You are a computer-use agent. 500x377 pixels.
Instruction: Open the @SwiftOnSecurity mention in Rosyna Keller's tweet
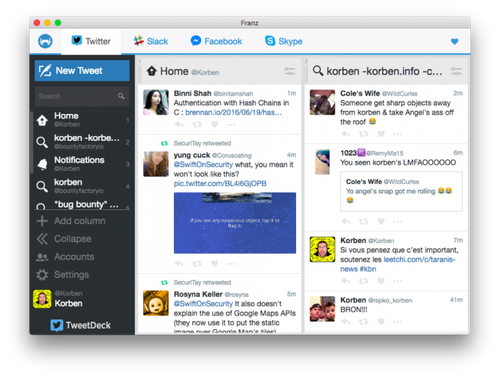coord(203,304)
